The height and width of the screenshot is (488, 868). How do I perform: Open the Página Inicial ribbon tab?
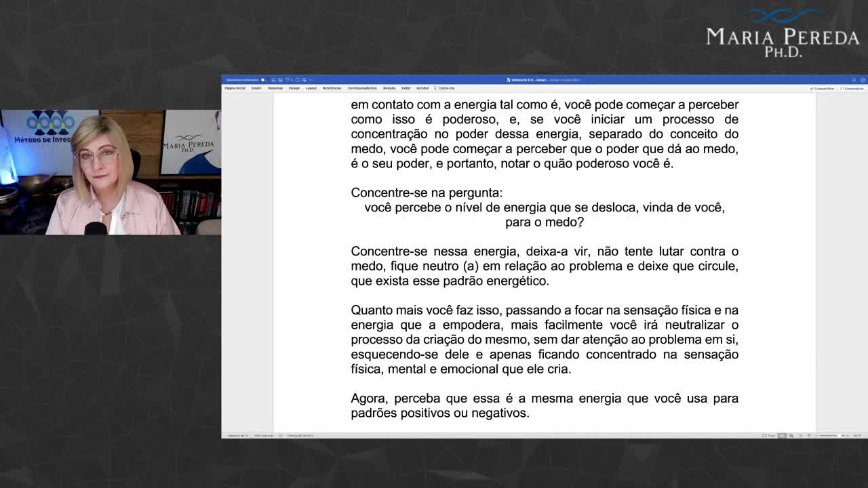(x=235, y=88)
